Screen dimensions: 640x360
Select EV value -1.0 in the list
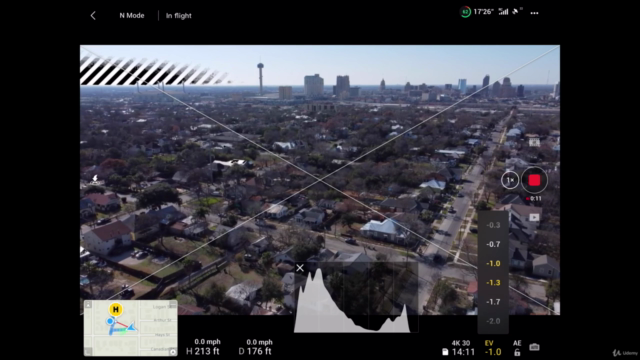493,263
